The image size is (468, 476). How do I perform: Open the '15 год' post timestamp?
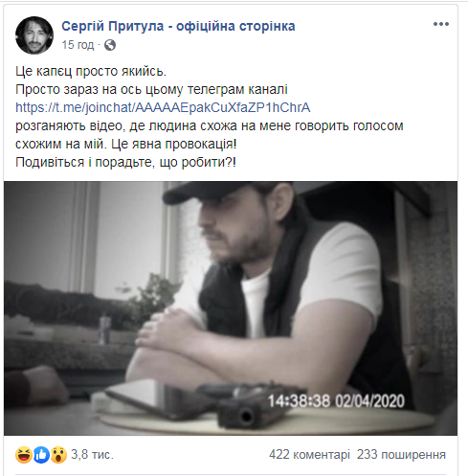click(78, 45)
